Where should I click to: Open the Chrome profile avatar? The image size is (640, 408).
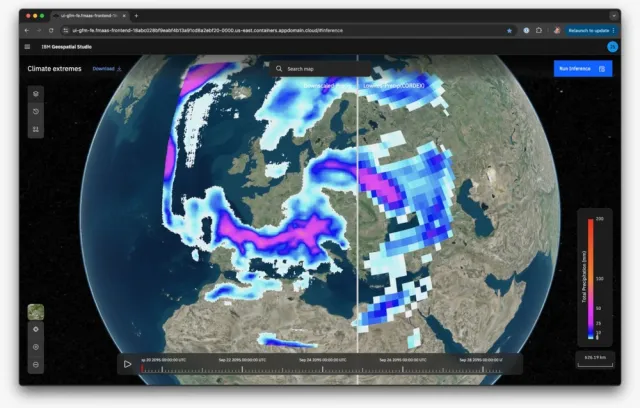click(557, 31)
